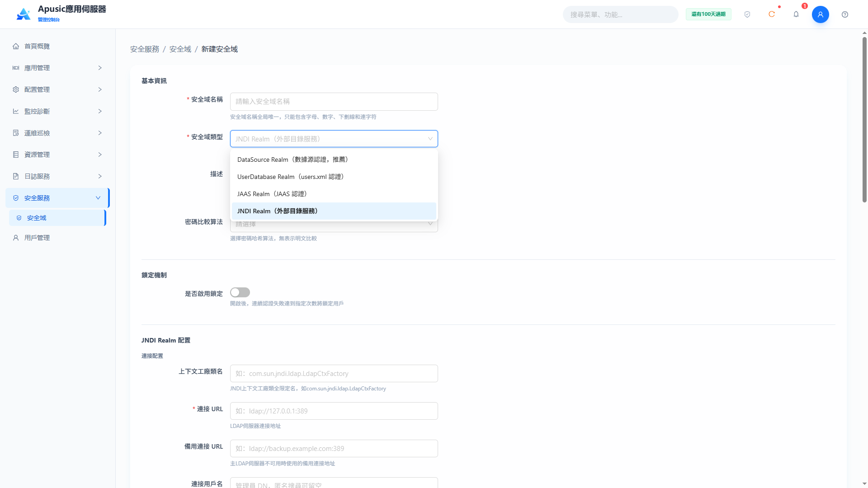
Task: Toggle the 是否啟用鎖定 switch
Action: [240, 293]
